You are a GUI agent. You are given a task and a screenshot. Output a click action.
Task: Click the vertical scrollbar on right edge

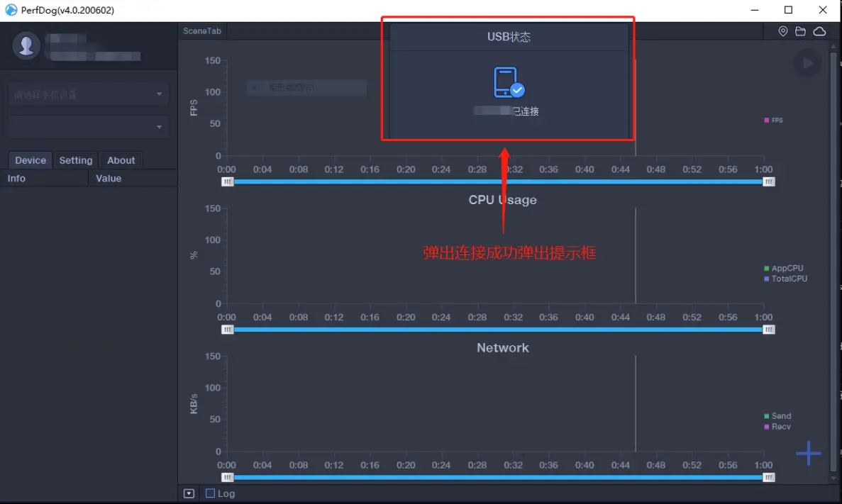coord(833,263)
